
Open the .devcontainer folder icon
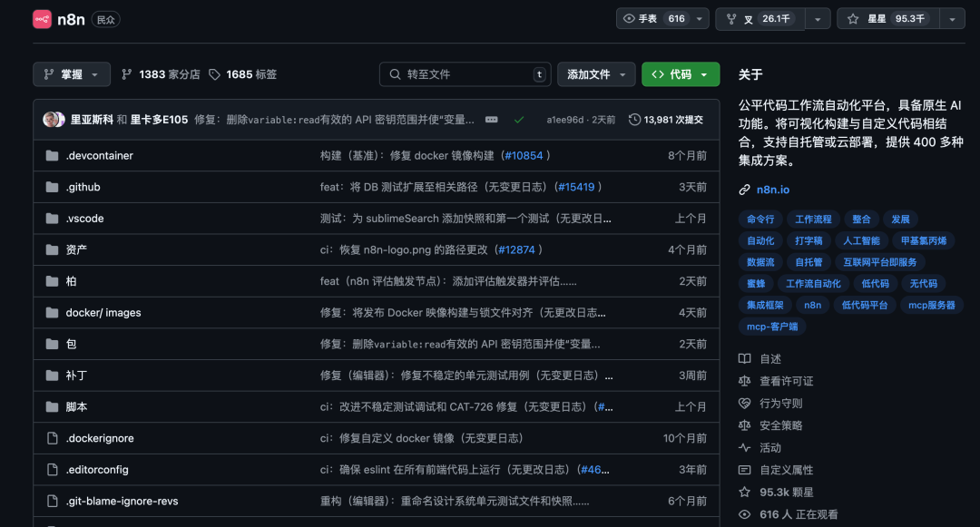point(53,155)
